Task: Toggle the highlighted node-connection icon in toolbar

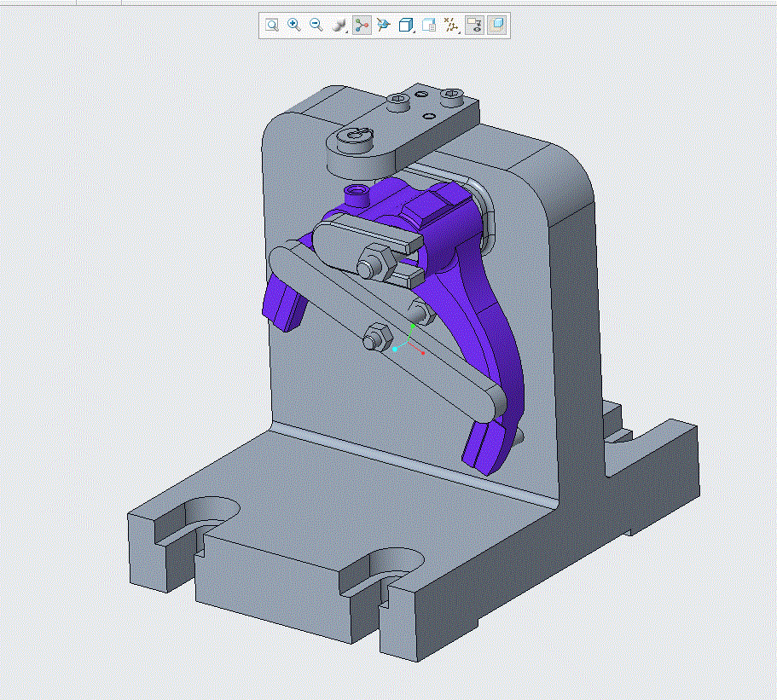Action: (x=362, y=25)
